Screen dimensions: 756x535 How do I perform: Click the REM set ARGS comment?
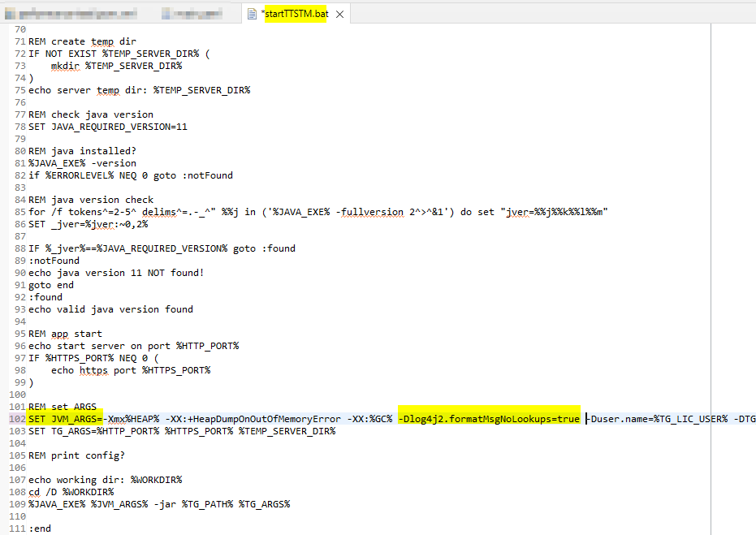point(63,406)
